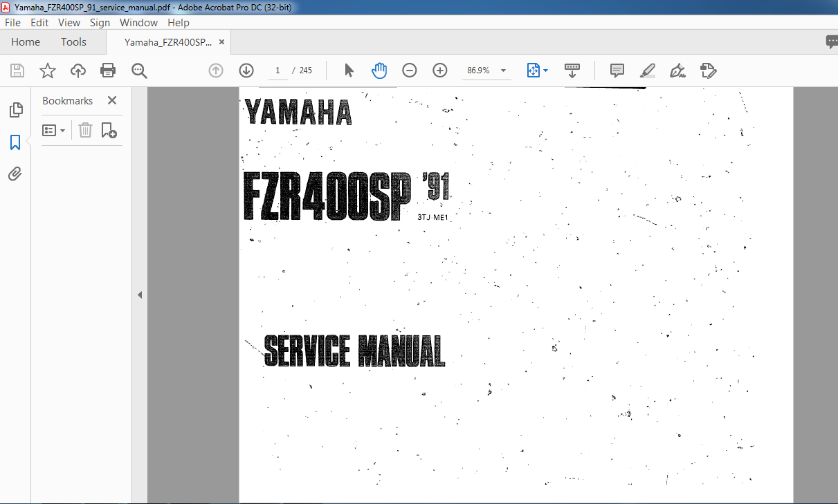Activate the Hand pan tool

pos(379,71)
